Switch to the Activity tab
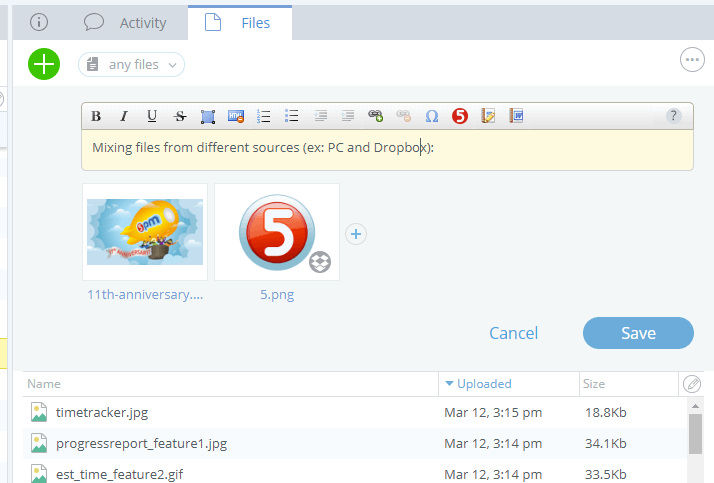This screenshot has width=714, height=483. pos(125,23)
